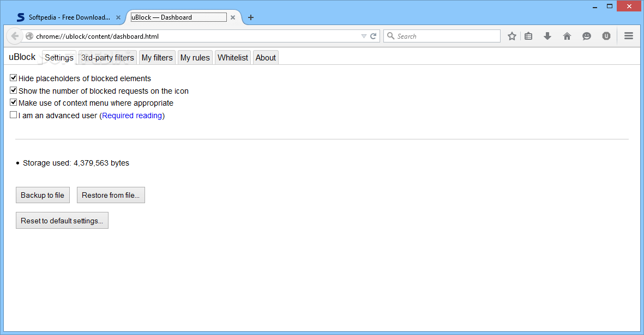Image resolution: width=644 pixels, height=335 pixels.
Task: Reload the page with the refresh icon
Action: pyautogui.click(x=374, y=36)
